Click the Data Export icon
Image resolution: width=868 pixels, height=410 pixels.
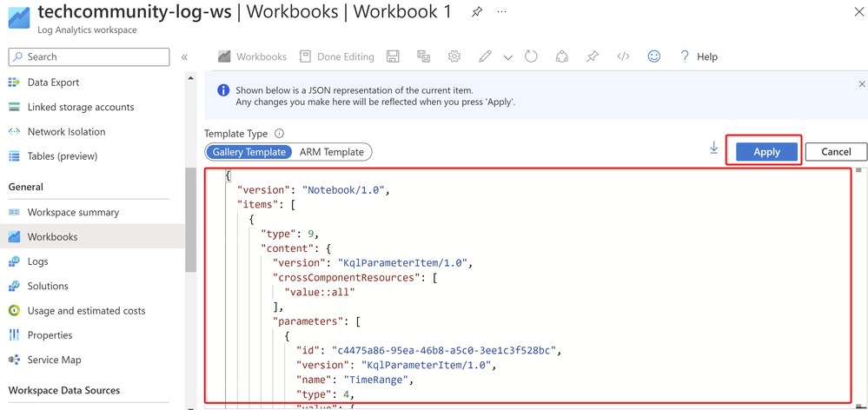pos(15,83)
